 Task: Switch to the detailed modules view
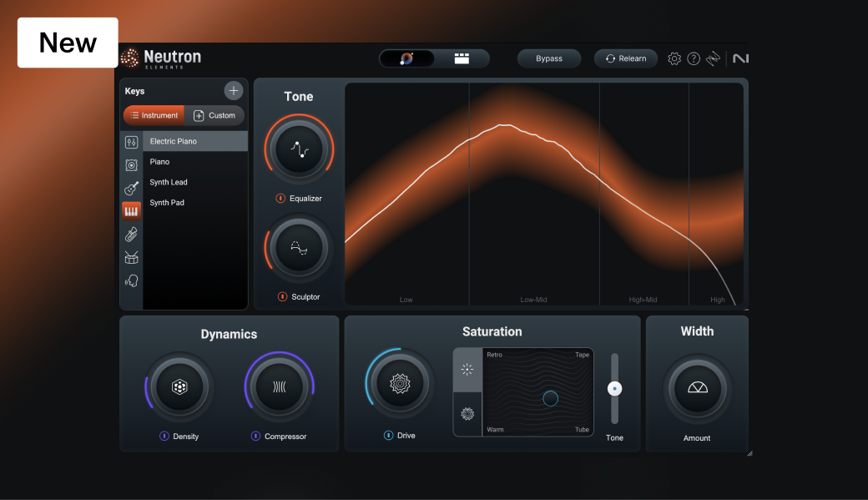462,58
